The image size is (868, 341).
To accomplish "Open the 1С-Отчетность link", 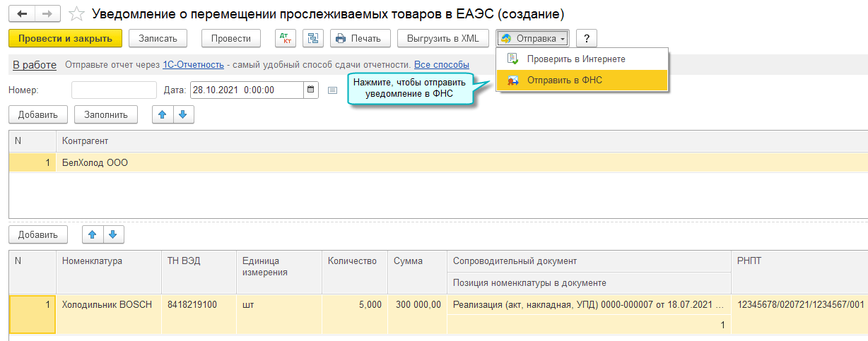I will [x=194, y=65].
